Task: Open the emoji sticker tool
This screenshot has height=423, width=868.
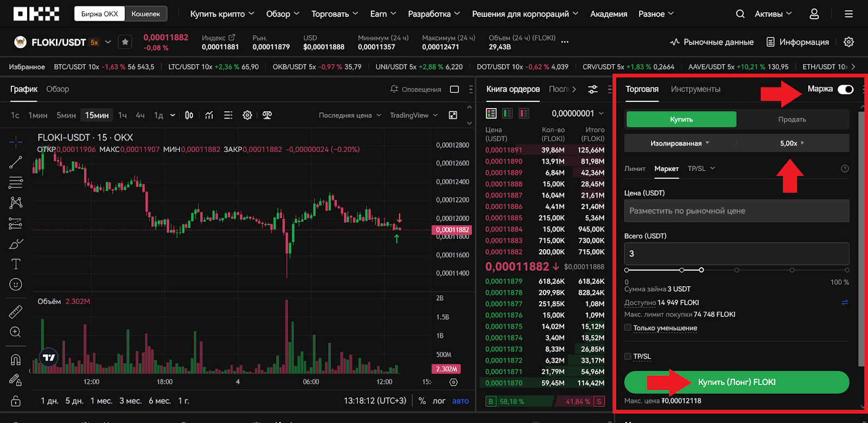Action: 16,285
